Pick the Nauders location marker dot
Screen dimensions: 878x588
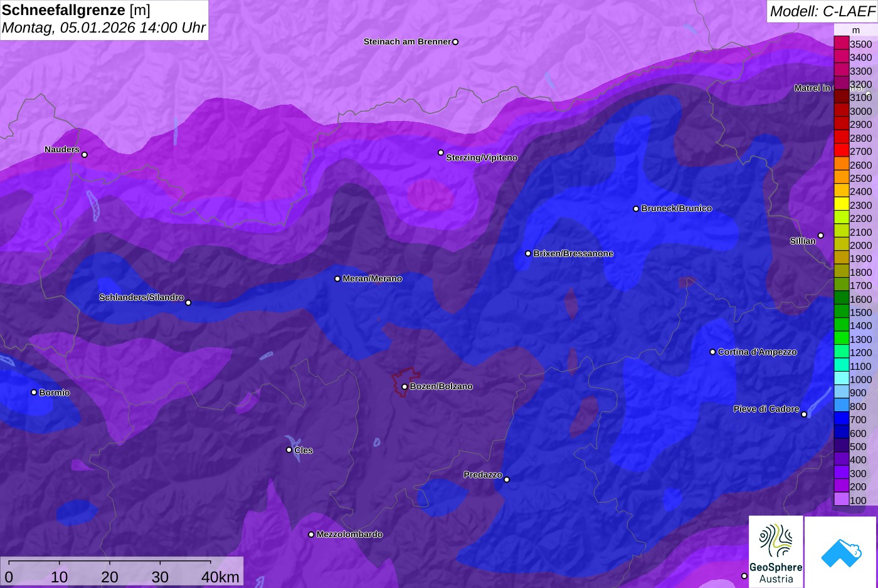click(x=85, y=155)
